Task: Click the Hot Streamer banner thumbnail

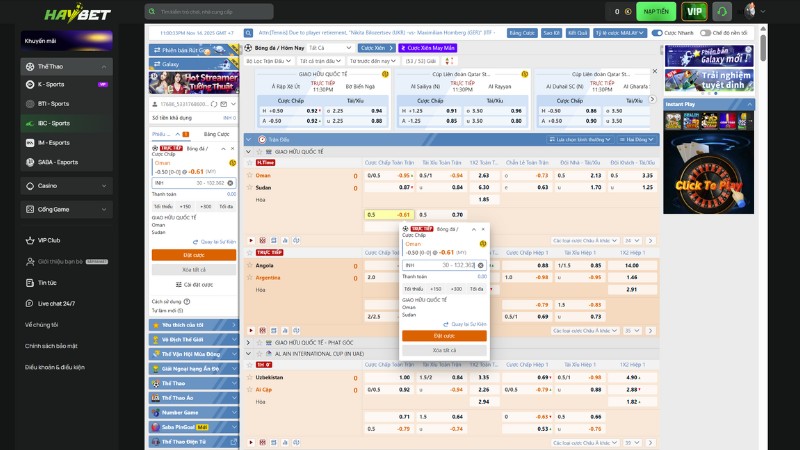Action: (194, 82)
